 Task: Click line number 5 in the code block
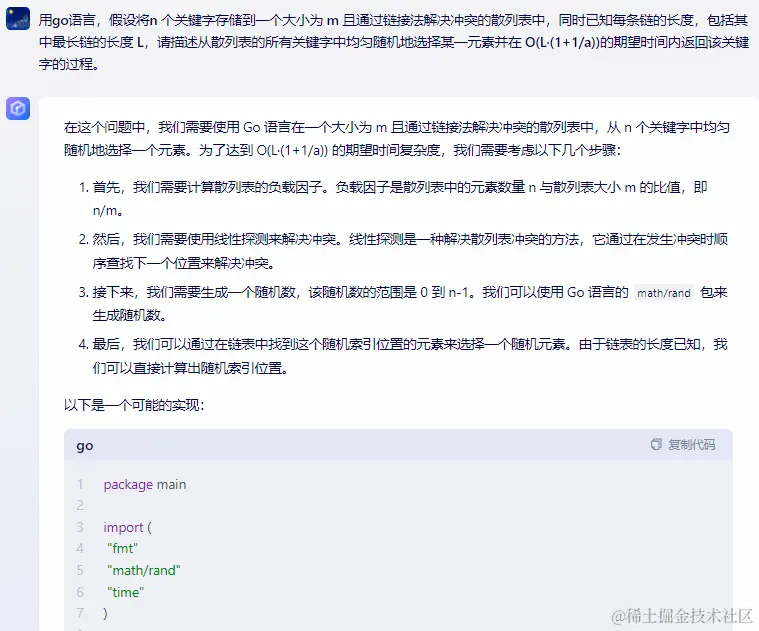[80, 570]
